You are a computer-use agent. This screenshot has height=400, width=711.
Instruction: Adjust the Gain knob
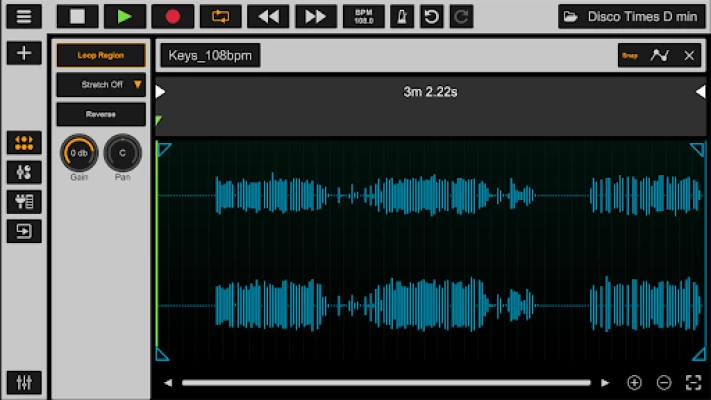pyautogui.click(x=79, y=153)
